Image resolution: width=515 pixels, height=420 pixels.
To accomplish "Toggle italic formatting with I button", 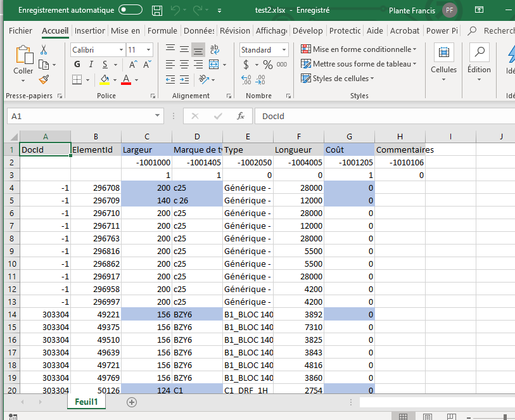I will (92, 65).
